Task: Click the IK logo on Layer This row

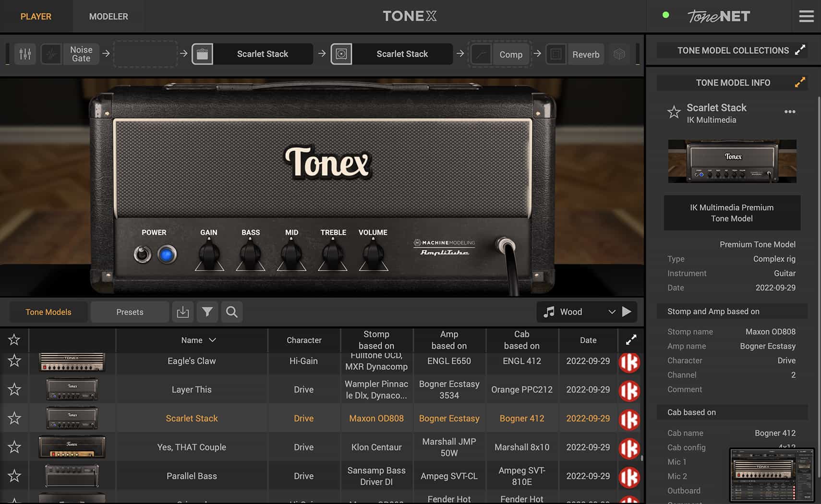Action: 629,391
